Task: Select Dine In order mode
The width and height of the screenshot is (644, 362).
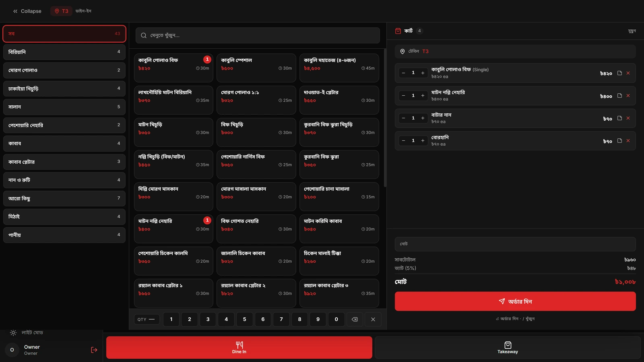Action: point(239,348)
